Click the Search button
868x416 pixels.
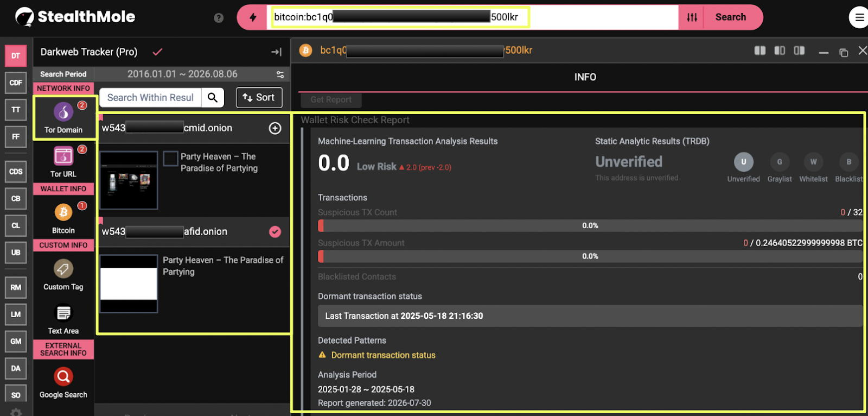(731, 17)
